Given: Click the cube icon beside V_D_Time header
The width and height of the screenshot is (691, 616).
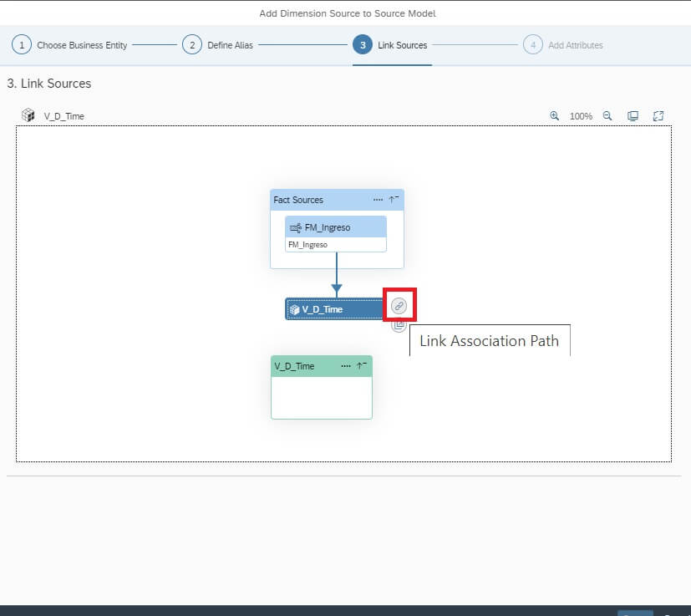Looking at the screenshot, I should (x=28, y=115).
